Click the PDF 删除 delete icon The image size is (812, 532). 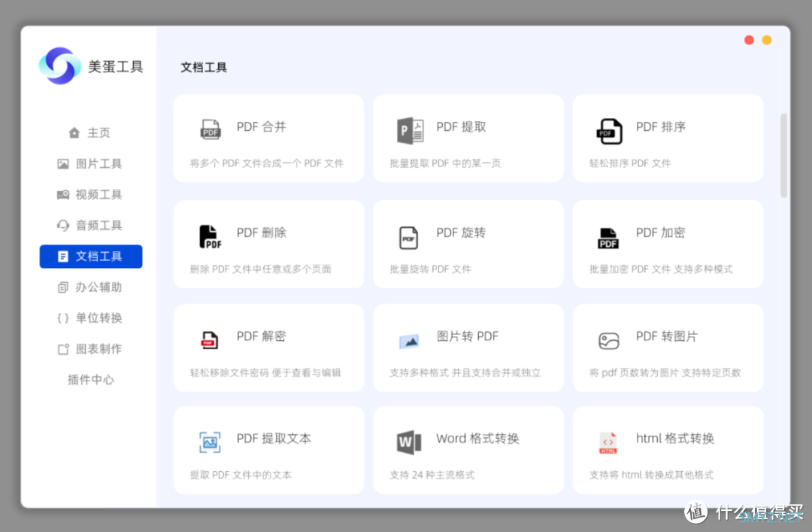[211, 236]
